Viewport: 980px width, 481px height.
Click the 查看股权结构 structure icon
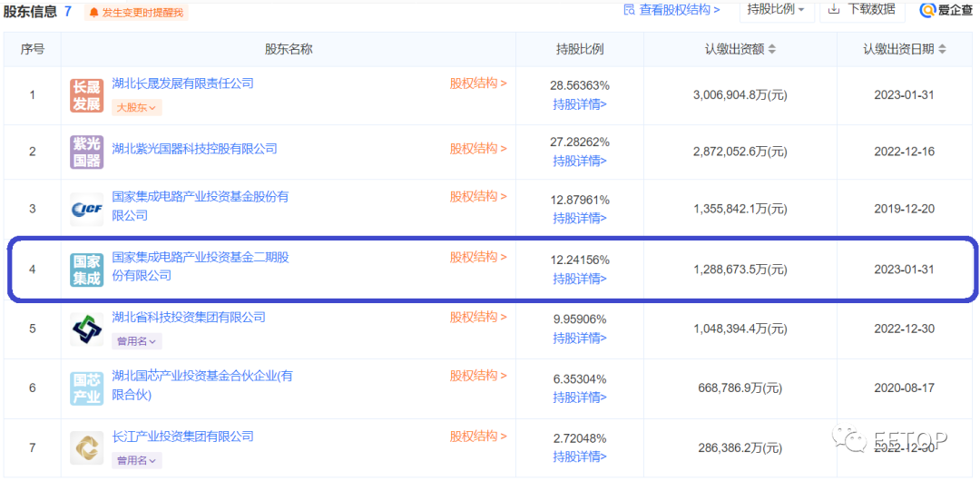pos(630,9)
